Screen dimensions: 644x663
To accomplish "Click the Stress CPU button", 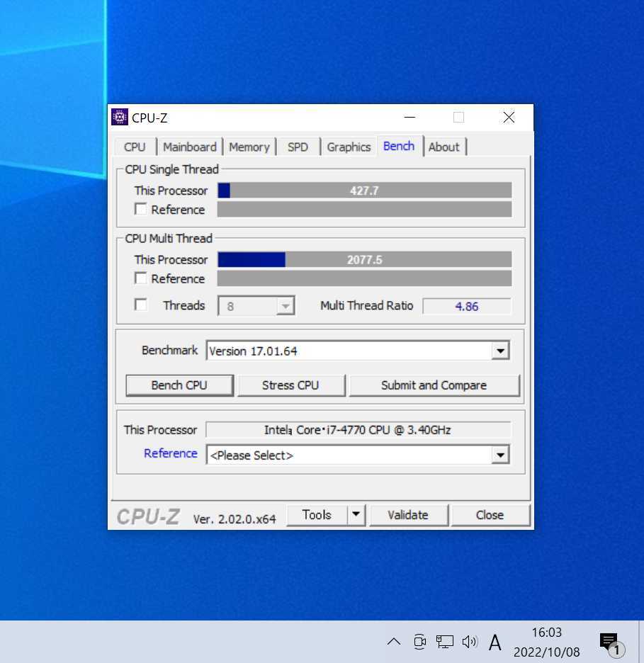I will coord(290,385).
